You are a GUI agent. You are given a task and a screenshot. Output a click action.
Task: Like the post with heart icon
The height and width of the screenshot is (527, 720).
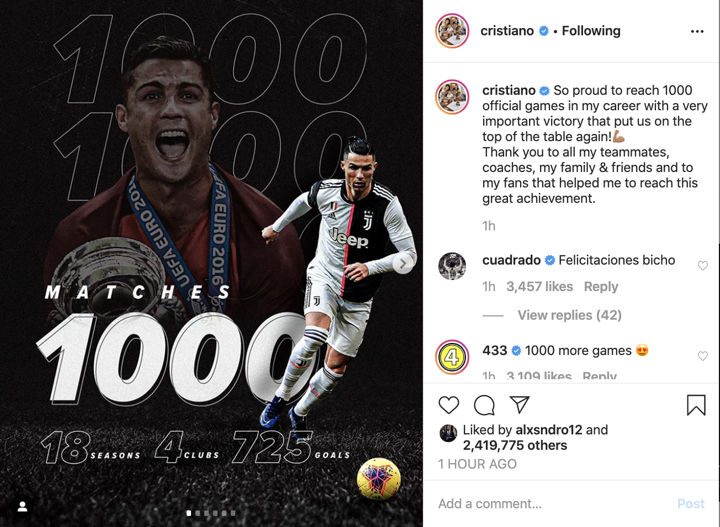(x=449, y=405)
